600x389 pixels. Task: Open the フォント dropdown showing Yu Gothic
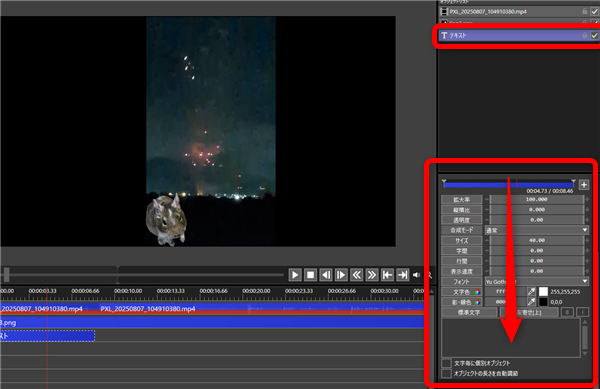tap(536, 282)
